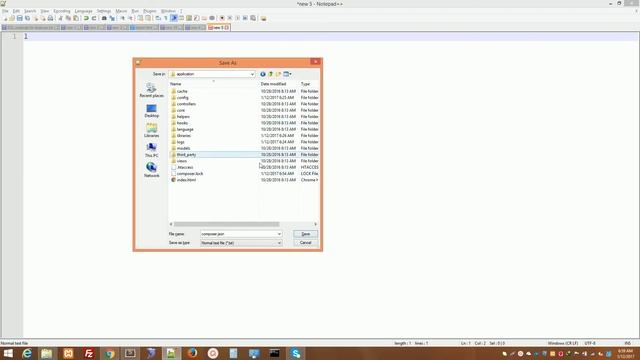
Task: Expand the Save in location dropdown
Action: click(x=252, y=74)
